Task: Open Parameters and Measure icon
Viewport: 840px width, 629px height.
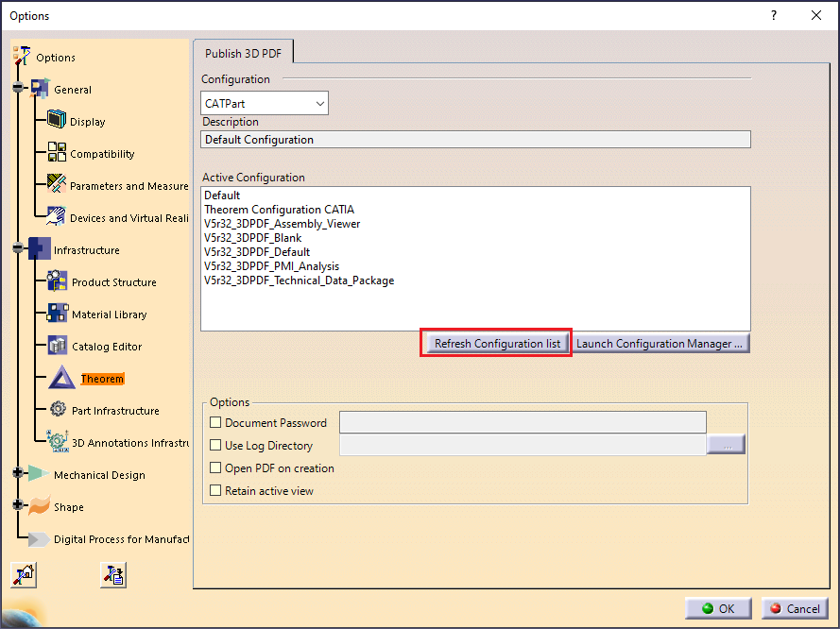Action: point(57,184)
